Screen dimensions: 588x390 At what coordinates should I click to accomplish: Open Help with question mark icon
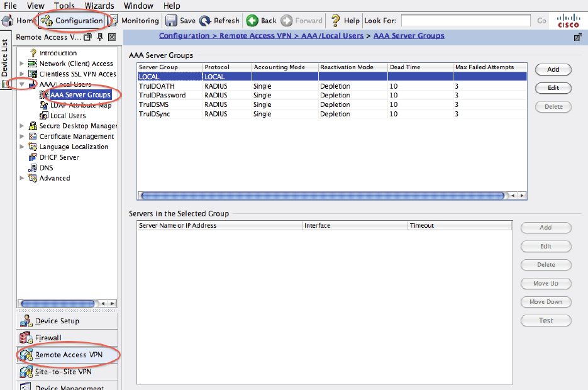pyautogui.click(x=336, y=21)
